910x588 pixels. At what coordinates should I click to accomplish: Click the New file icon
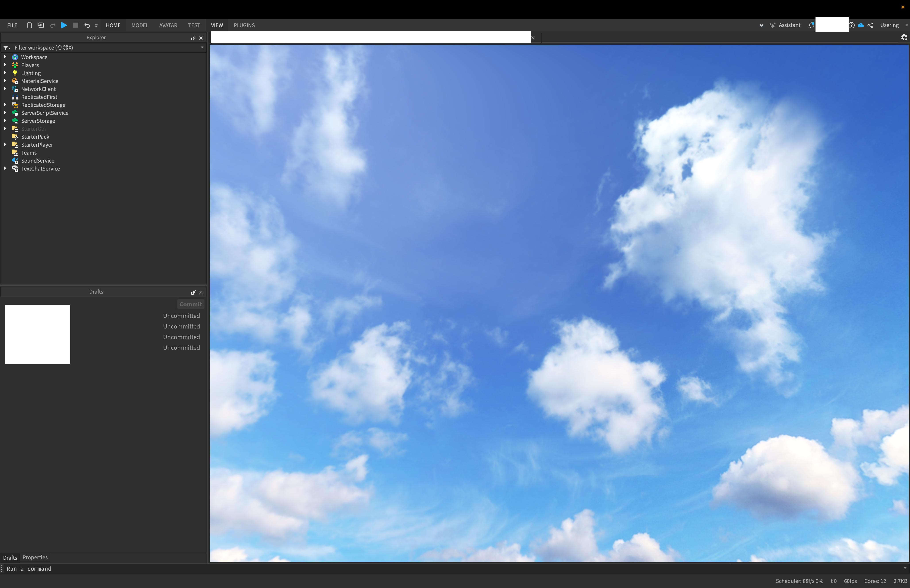point(29,25)
